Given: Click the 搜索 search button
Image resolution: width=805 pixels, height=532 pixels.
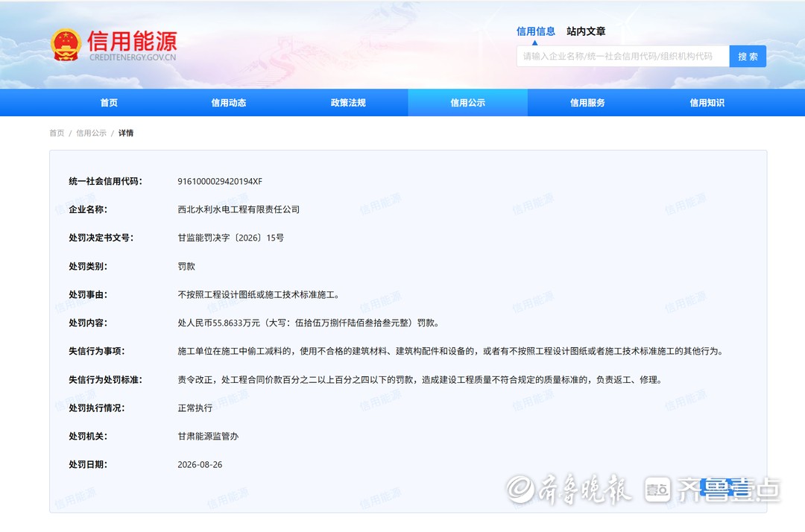Looking at the screenshot, I should (x=748, y=57).
